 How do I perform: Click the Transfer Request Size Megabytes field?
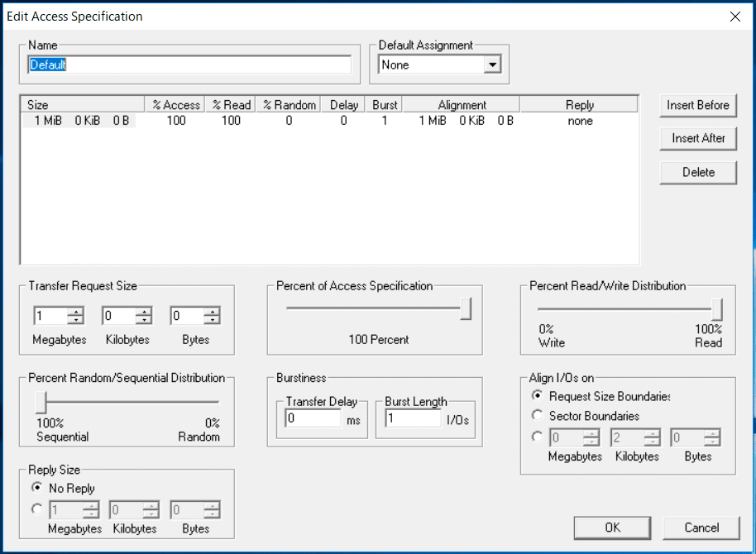point(51,316)
